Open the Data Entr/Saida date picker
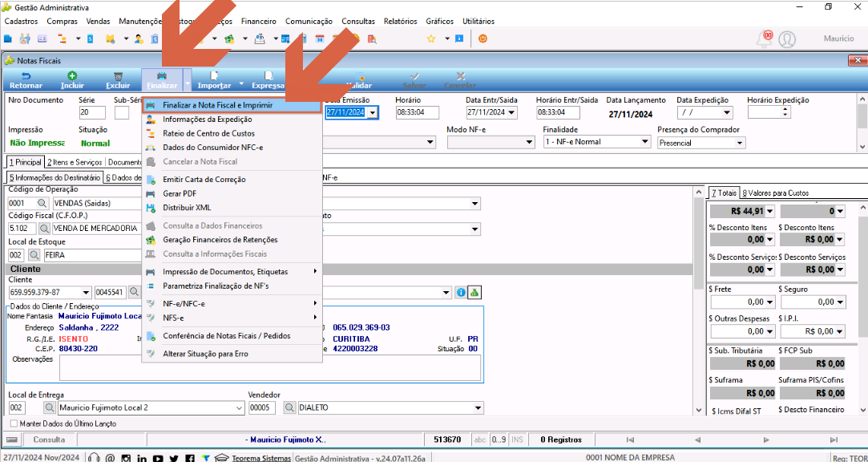This screenshot has height=462, width=868. click(511, 112)
